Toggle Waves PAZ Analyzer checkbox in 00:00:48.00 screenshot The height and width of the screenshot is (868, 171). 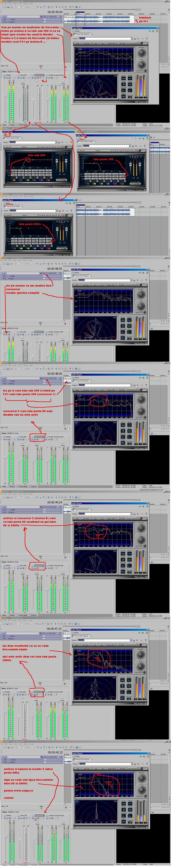tap(74, 381)
